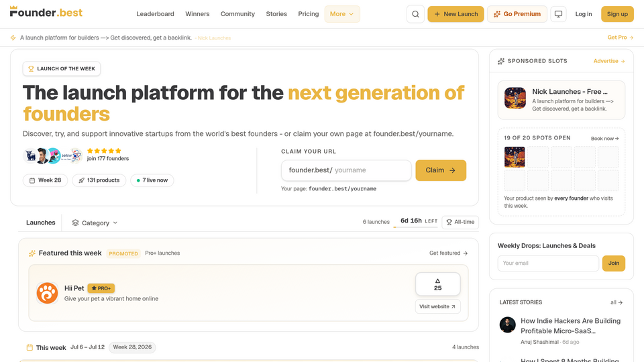Click the five-star rating icons
The image size is (644, 362).
(x=104, y=151)
